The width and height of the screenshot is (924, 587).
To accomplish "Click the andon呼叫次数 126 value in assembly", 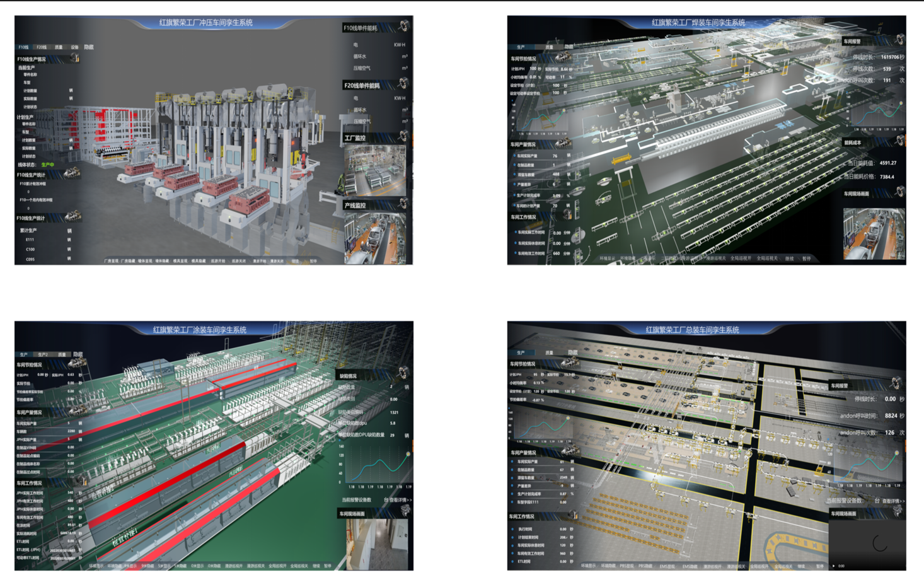I will pyautogui.click(x=889, y=432).
